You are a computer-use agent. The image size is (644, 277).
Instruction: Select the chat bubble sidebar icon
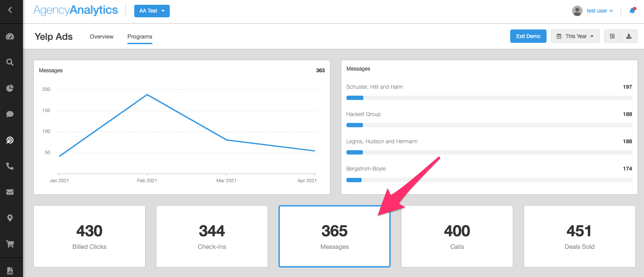(x=10, y=114)
